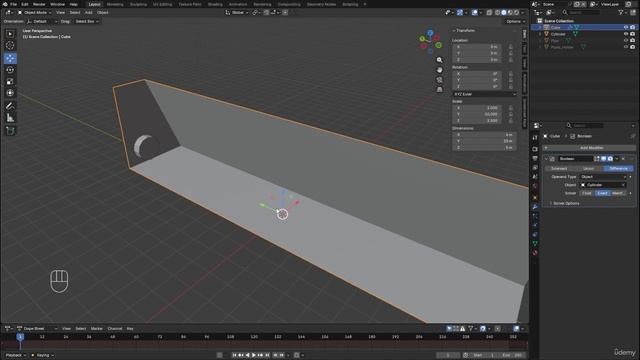Open the Output properties tab
640x360 pixels.
pyautogui.click(x=535, y=158)
